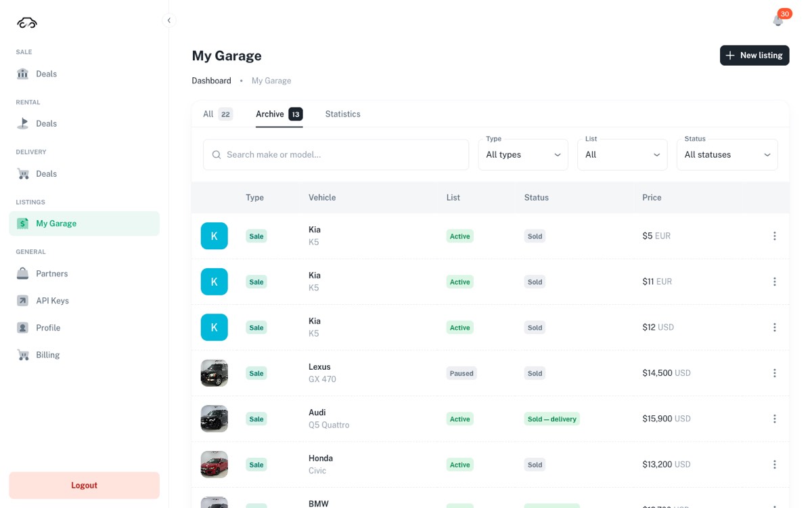Switch to the All tab

click(x=218, y=114)
